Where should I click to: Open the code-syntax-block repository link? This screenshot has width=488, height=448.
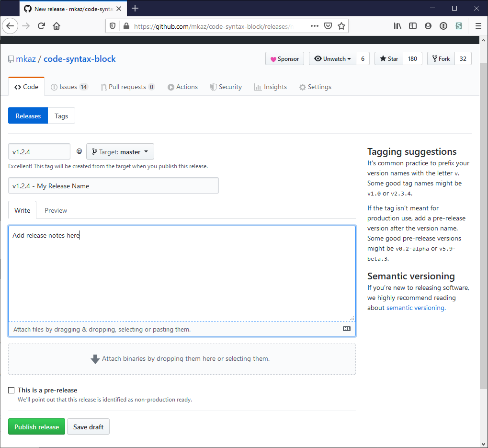coord(79,59)
